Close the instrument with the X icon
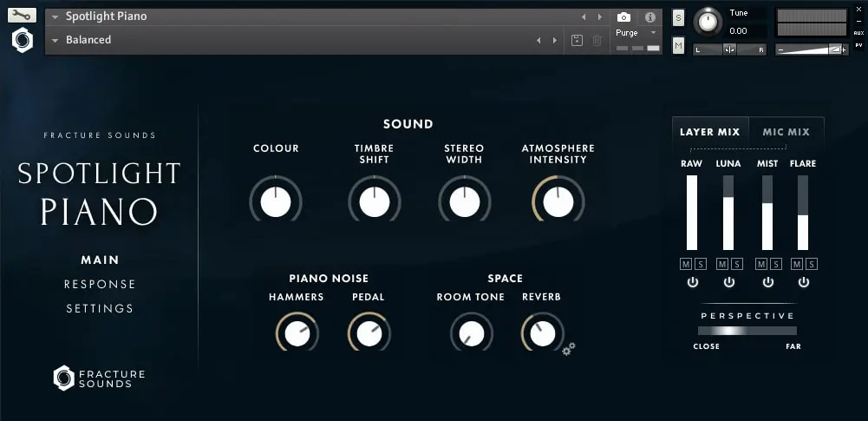 click(858, 10)
